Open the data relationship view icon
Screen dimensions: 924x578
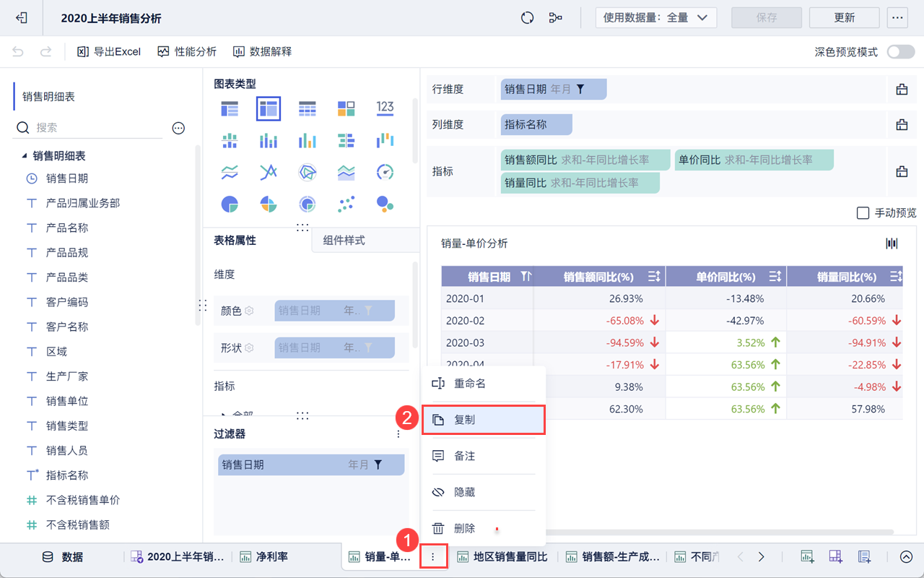click(x=555, y=18)
